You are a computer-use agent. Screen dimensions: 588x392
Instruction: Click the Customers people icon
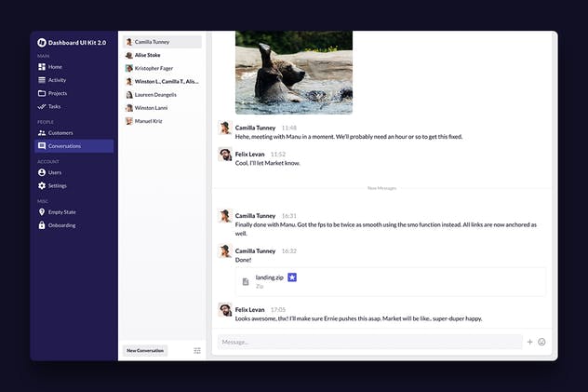tap(42, 133)
